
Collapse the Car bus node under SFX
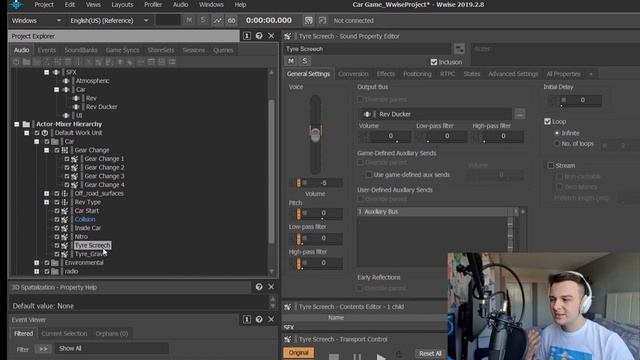(56, 89)
